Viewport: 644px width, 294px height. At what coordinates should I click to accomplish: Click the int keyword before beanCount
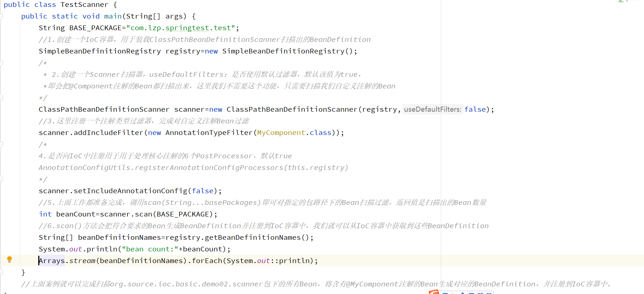[x=45, y=214]
